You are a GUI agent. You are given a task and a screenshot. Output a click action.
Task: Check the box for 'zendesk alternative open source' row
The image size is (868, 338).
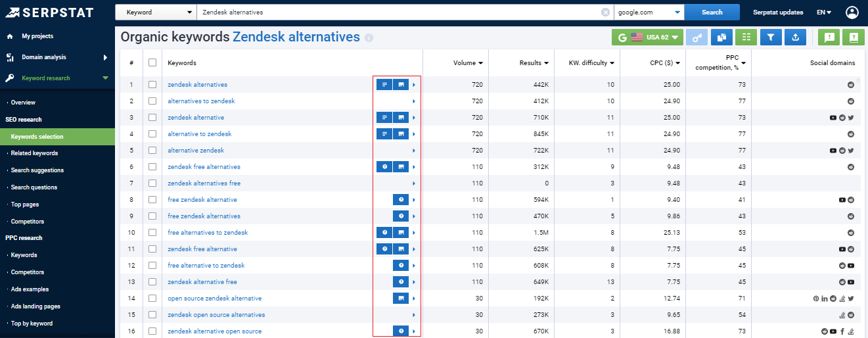pyautogui.click(x=152, y=331)
